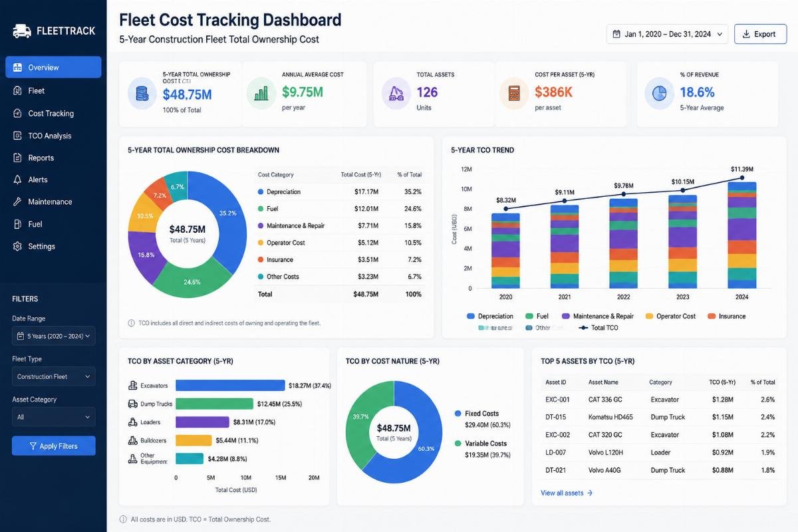
Task: Click the Dump Trucks category icon
Action: 132,404
